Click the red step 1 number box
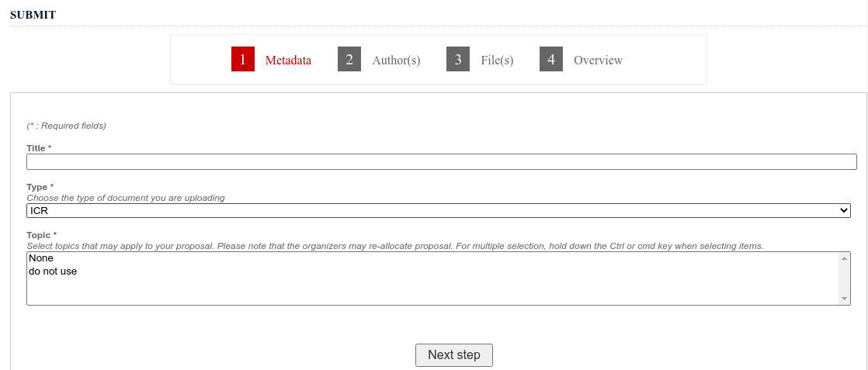The image size is (868, 370). (x=243, y=59)
